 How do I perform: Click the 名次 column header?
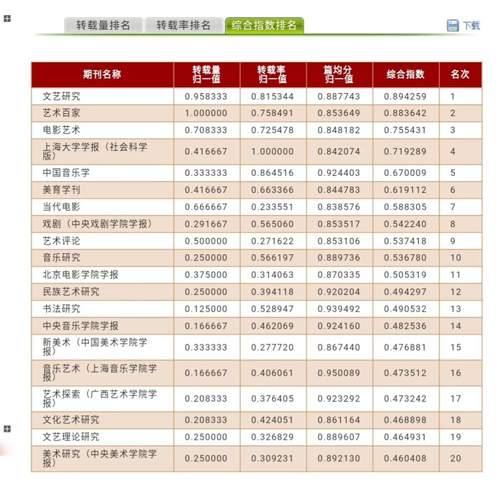point(460,74)
